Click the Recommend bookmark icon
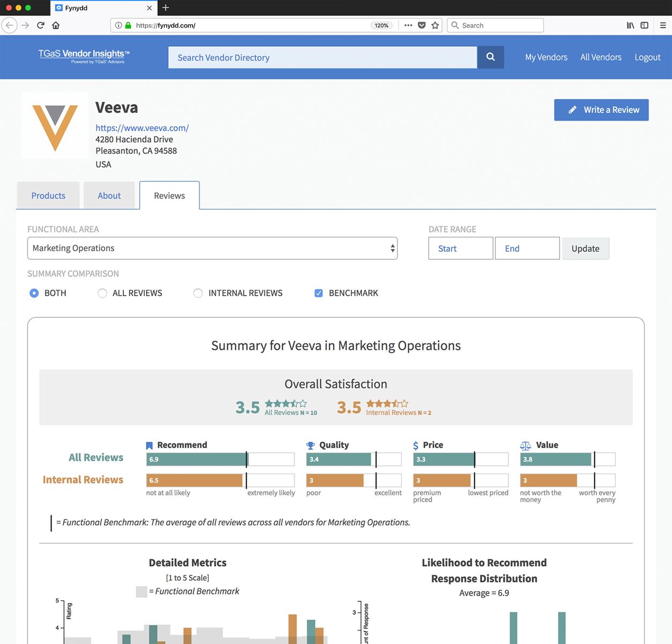Viewport: 672px width, 644px height. tap(150, 445)
